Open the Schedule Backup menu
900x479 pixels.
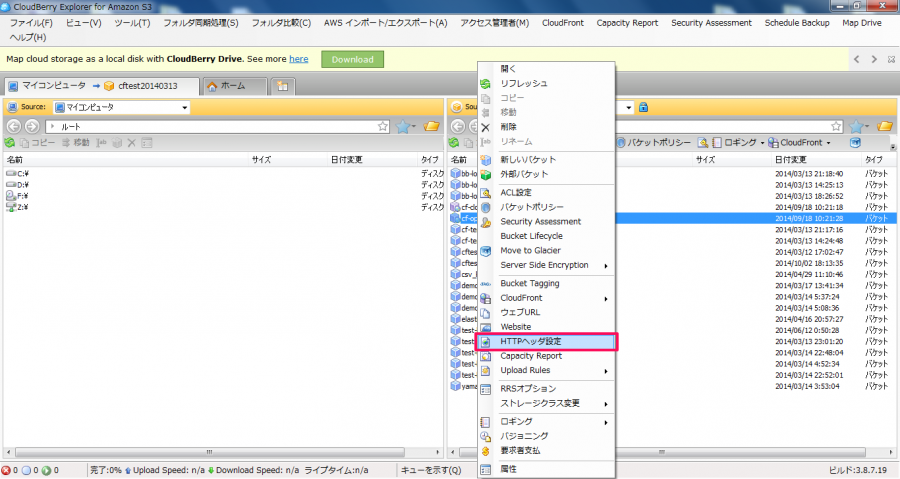(797, 23)
